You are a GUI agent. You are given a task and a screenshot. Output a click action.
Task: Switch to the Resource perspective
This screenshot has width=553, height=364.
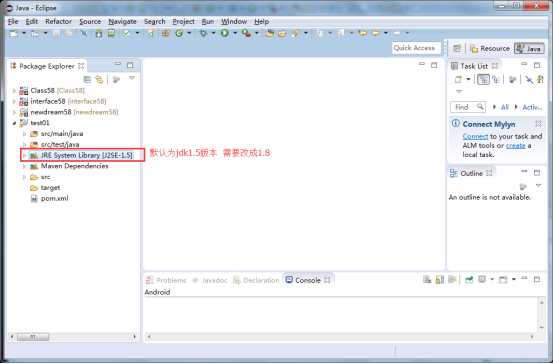pos(490,49)
